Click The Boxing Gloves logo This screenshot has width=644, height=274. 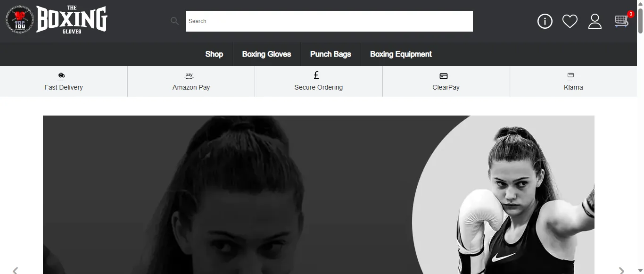click(x=57, y=20)
